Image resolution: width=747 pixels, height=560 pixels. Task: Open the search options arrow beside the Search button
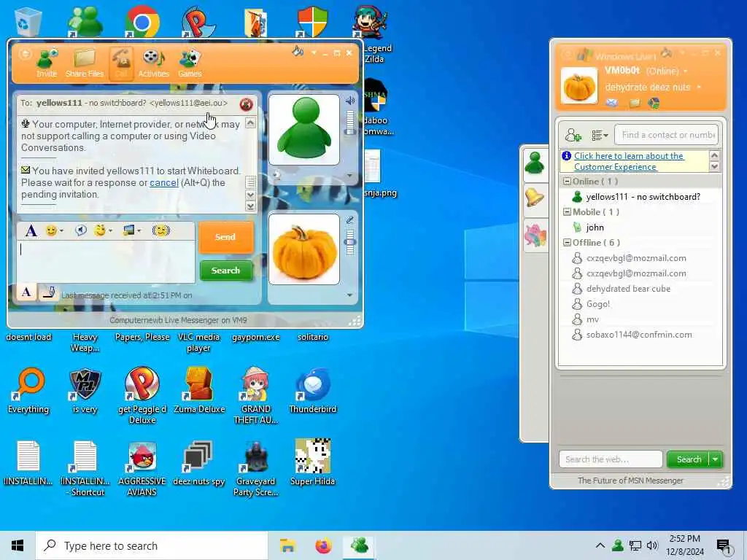coord(716,459)
